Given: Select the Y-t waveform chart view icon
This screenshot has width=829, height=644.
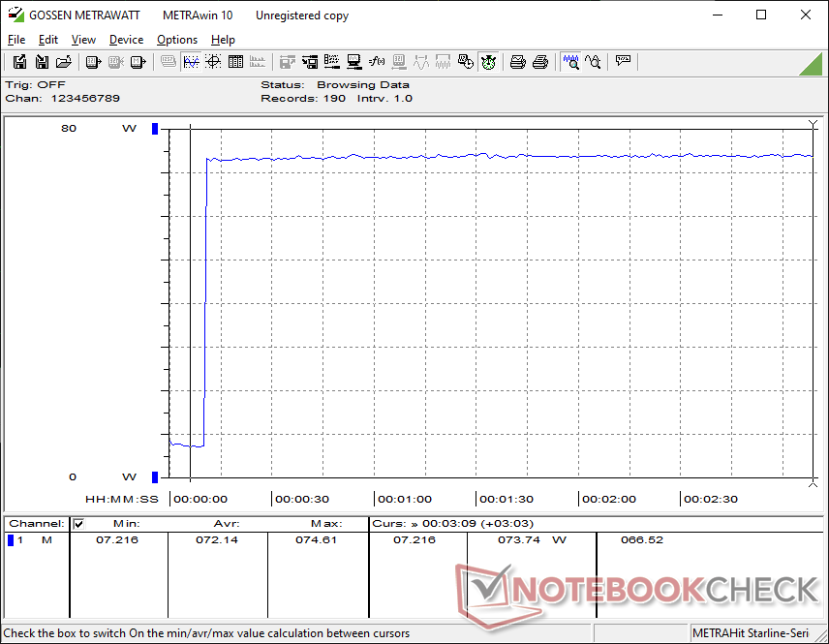Looking at the screenshot, I should point(191,62).
